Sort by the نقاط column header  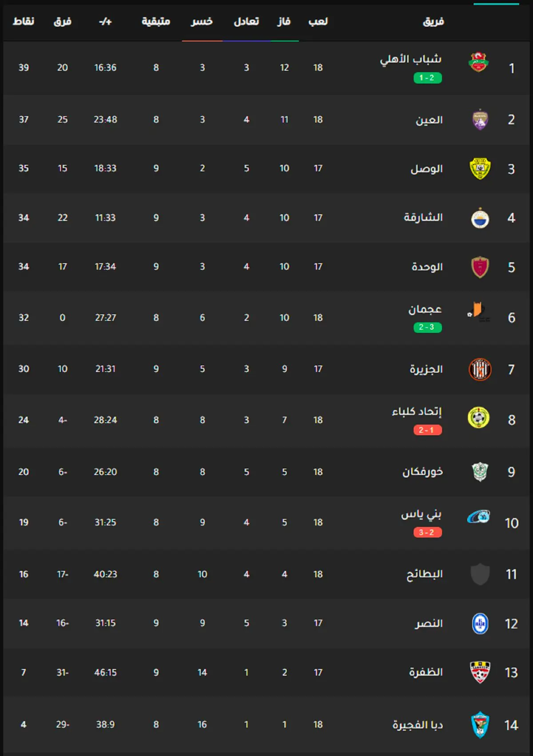point(24,21)
